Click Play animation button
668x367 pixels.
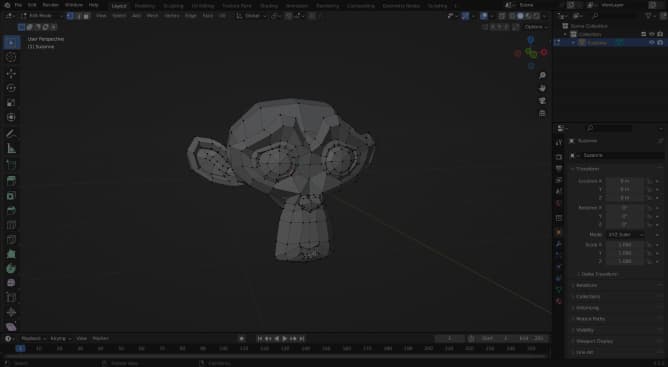tap(285, 338)
